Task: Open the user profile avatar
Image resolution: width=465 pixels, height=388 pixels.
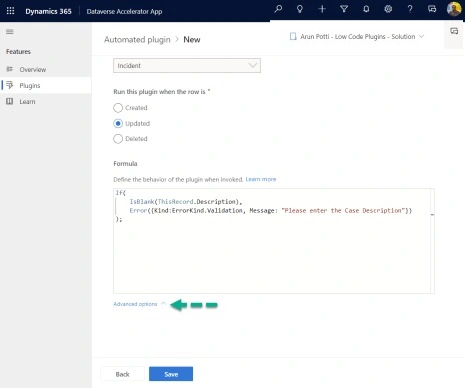Action: coord(454,9)
